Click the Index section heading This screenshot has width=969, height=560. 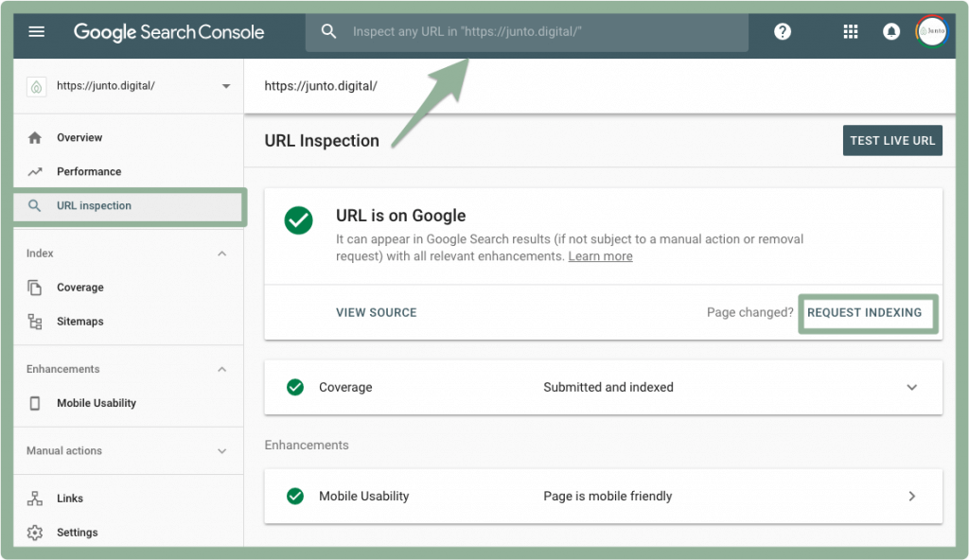pos(40,254)
